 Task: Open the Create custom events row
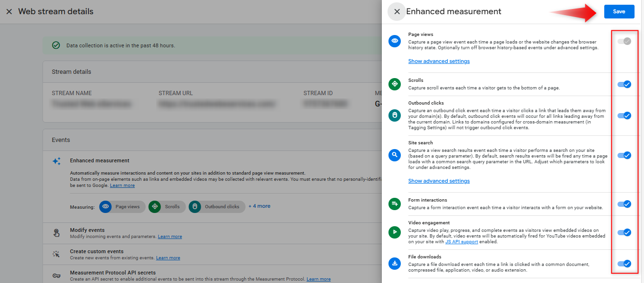212,254
